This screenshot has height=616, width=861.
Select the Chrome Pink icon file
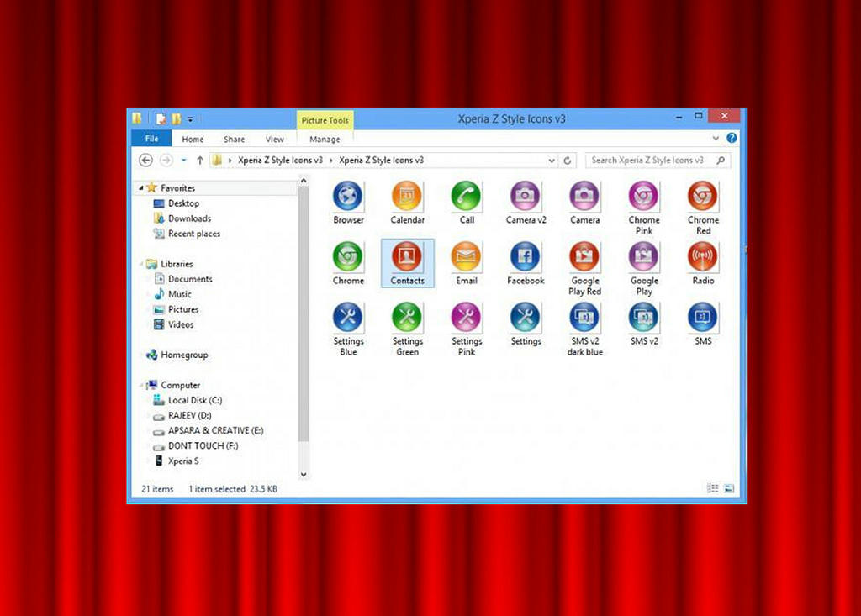pos(643,208)
